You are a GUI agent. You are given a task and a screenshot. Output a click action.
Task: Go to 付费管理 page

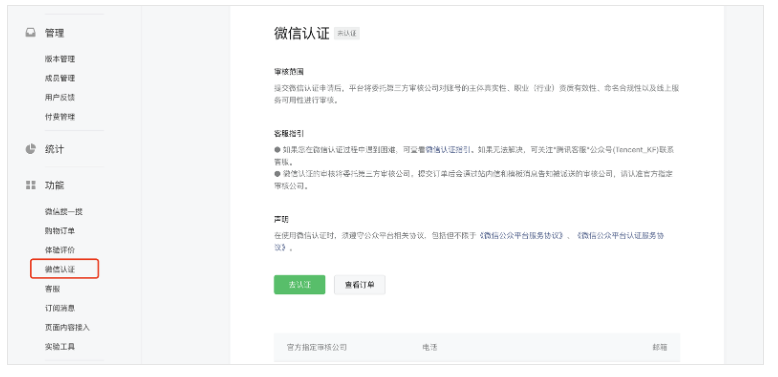60,117
